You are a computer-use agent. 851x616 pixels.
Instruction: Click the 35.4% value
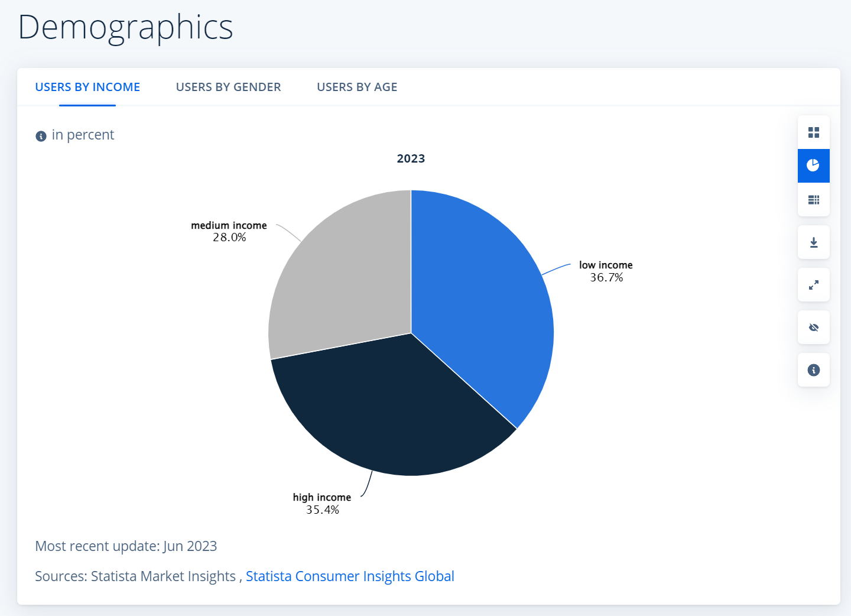point(323,510)
